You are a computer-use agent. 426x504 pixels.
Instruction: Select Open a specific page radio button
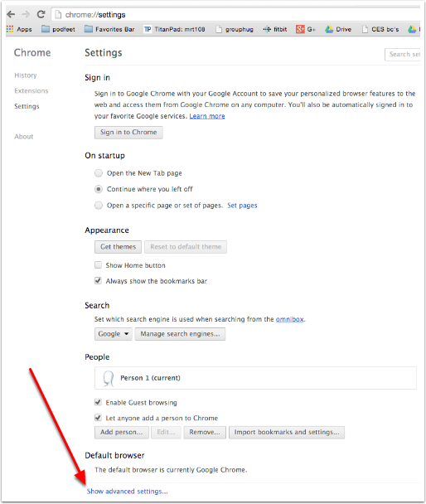99,205
